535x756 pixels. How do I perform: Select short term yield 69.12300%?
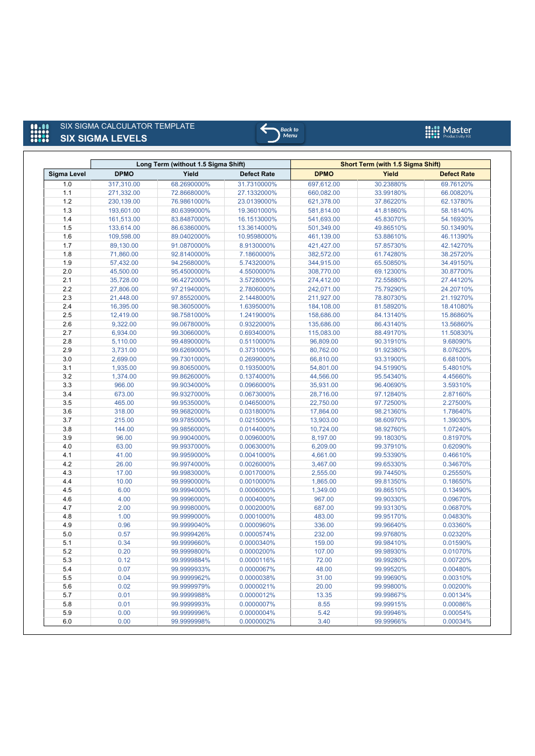tap(391, 271)
